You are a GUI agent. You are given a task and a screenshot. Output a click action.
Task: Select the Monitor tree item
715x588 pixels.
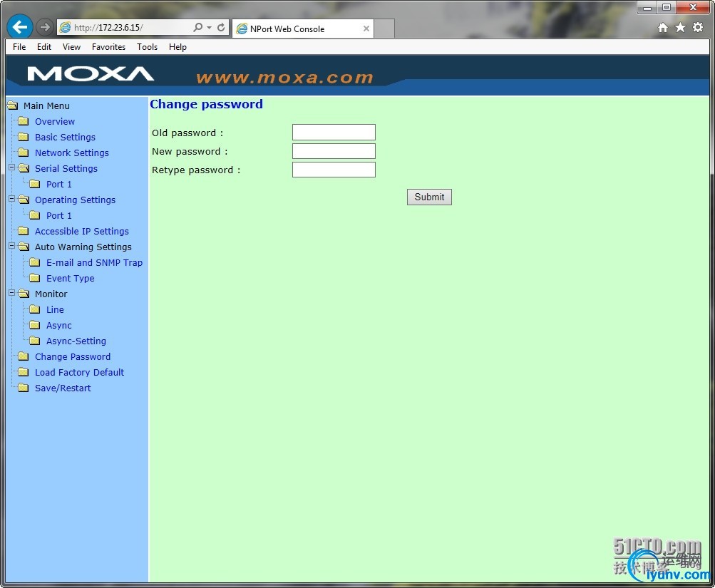(51, 294)
